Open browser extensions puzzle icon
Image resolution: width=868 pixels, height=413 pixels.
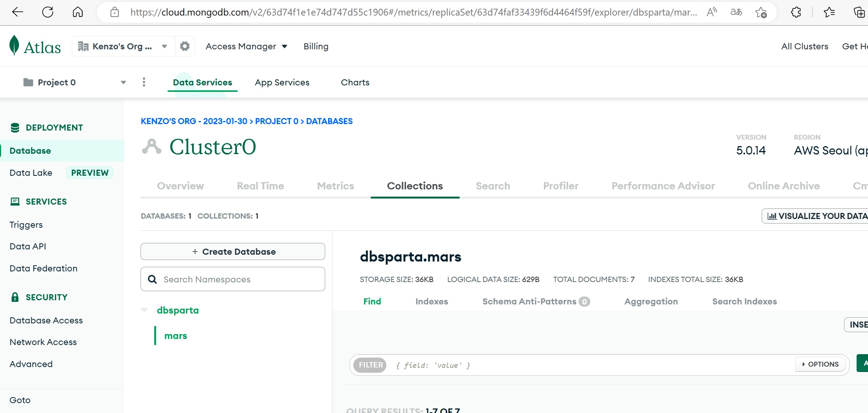(796, 12)
